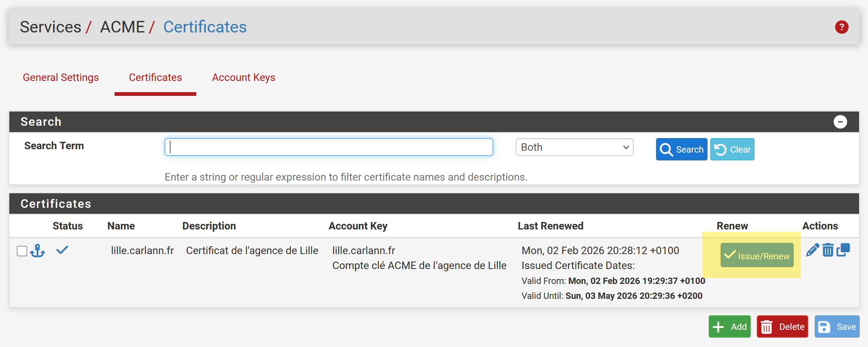Viewport: 868px width, 347px height.
Task: Open the Both search scope dropdown
Action: (x=574, y=147)
